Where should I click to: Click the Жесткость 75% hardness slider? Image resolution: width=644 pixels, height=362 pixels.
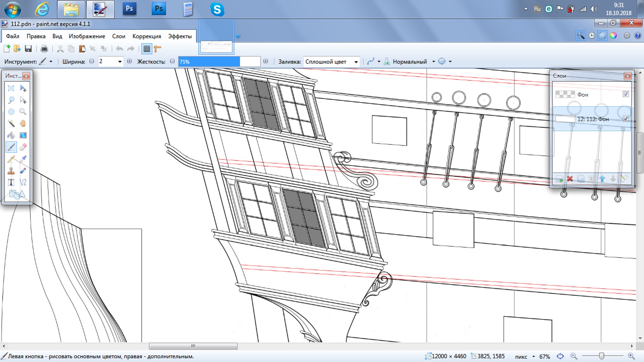(x=219, y=62)
